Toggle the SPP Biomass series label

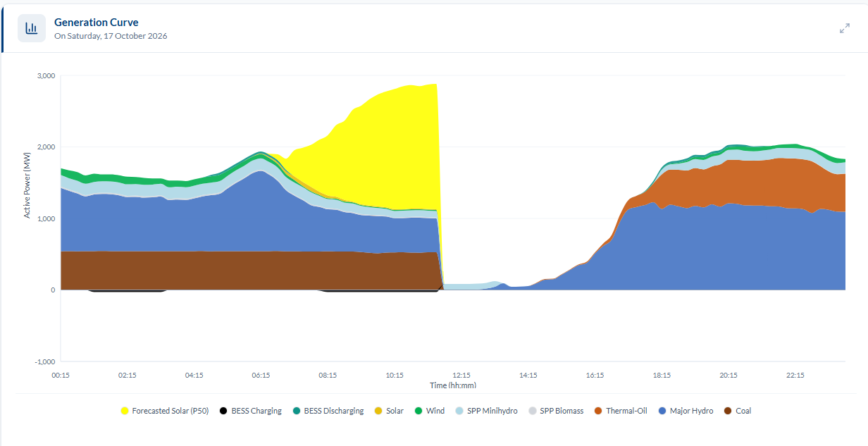[562, 411]
